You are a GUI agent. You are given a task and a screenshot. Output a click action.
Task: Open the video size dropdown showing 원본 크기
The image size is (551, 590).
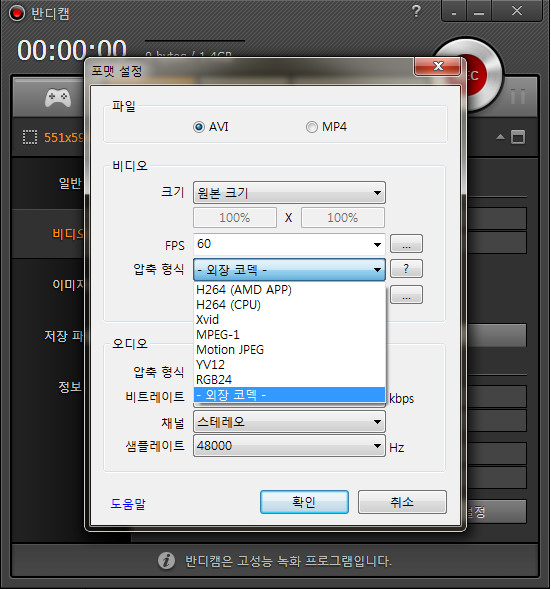pyautogui.click(x=289, y=193)
